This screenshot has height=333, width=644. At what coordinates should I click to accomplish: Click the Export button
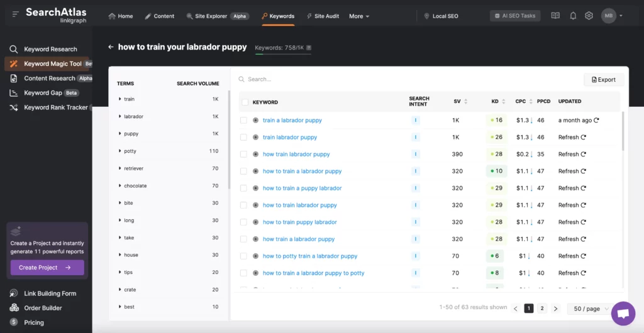tap(603, 80)
